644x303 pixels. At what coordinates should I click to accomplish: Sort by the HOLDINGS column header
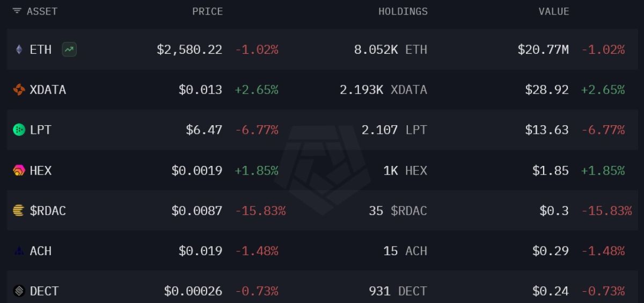403,11
